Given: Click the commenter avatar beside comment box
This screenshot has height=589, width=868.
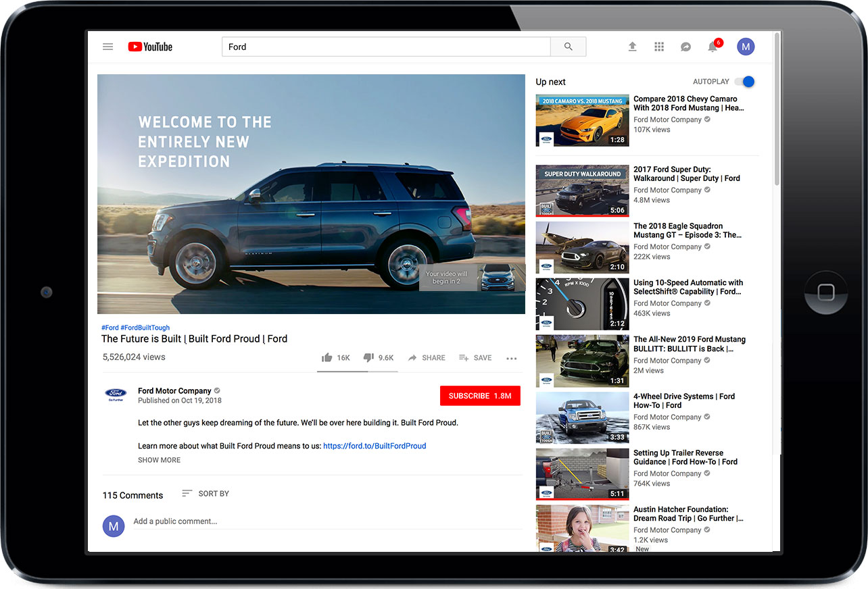Looking at the screenshot, I should pyautogui.click(x=114, y=526).
